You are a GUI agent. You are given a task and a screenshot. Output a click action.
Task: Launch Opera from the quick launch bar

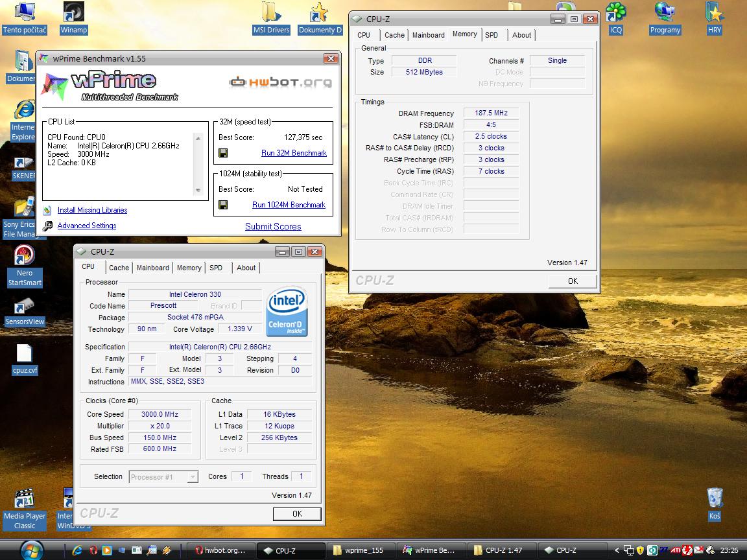click(93, 550)
